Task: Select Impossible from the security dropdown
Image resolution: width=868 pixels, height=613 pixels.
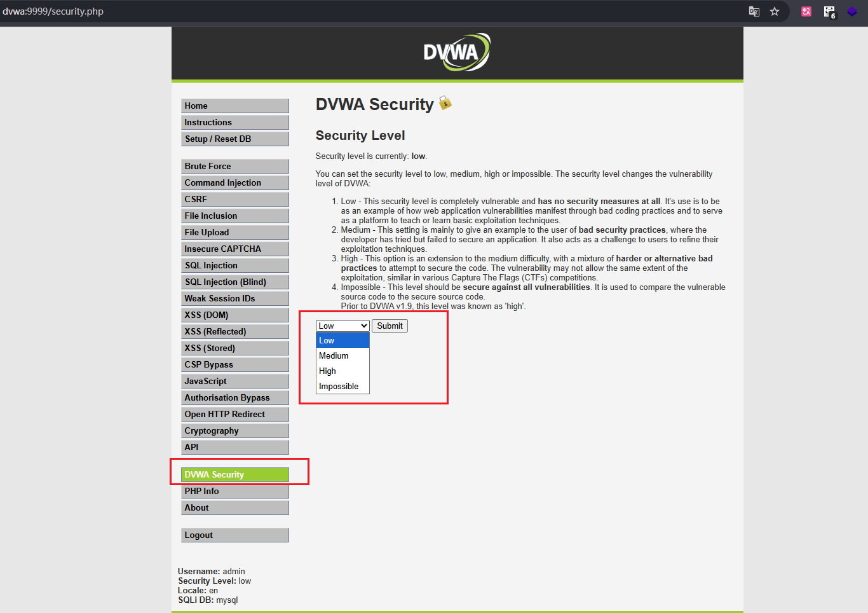Action: pyautogui.click(x=339, y=387)
